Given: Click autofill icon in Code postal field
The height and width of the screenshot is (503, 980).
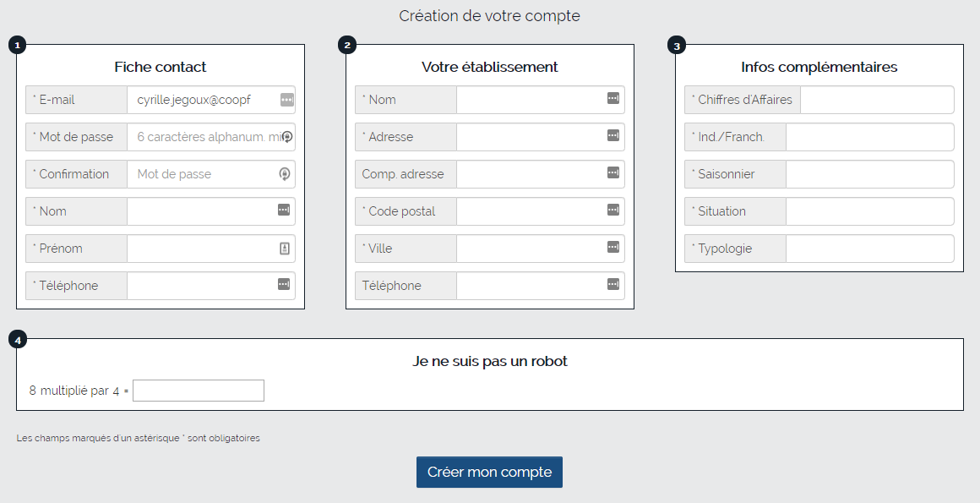Looking at the screenshot, I should pos(613,210).
